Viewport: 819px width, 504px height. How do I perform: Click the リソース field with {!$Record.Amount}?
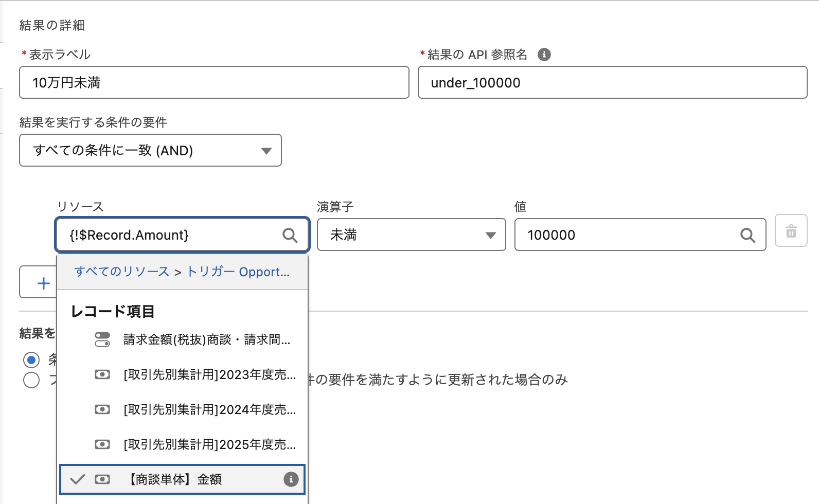pyautogui.click(x=182, y=235)
